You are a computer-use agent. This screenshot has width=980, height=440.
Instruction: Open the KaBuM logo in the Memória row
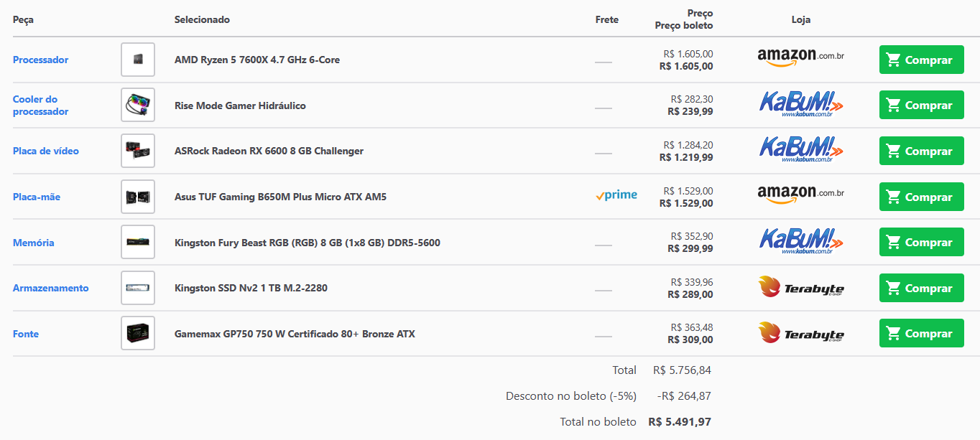coord(801,242)
